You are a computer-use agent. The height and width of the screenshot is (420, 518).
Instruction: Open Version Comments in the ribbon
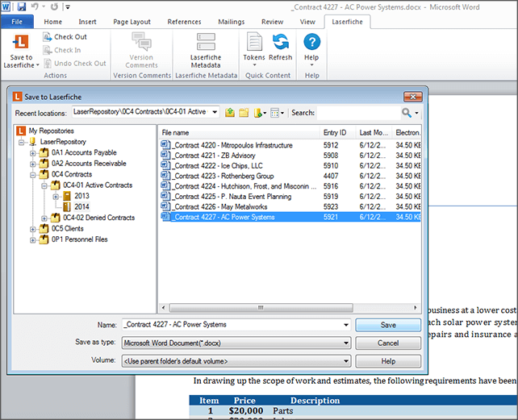tap(141, 50)
